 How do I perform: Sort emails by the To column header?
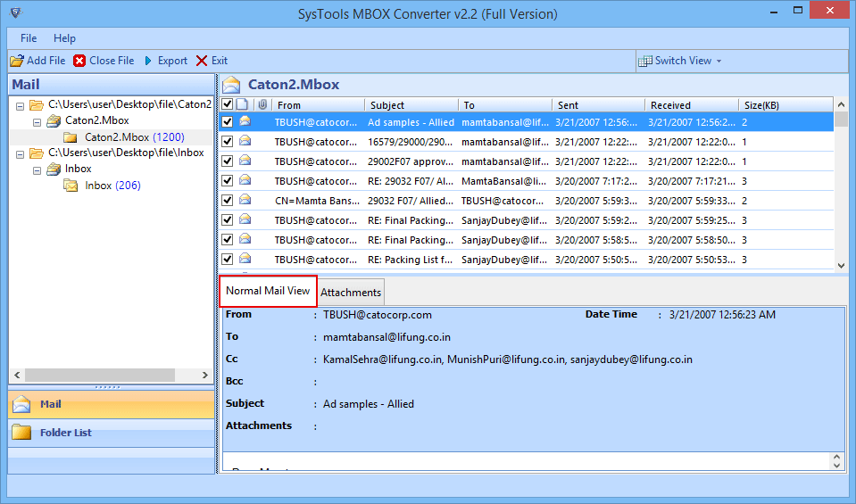click(x=505, y=105)
